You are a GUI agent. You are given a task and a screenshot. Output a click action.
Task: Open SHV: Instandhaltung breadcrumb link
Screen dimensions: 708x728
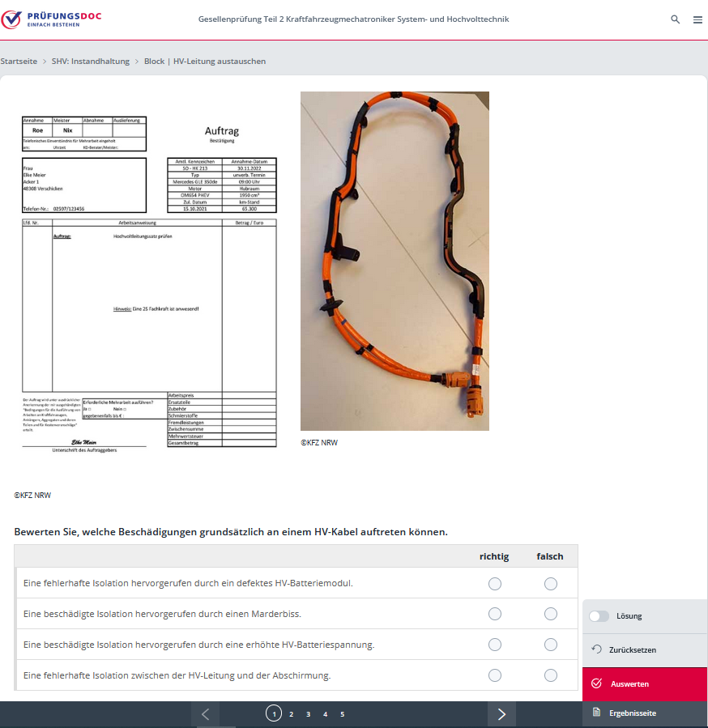(91, 62)
